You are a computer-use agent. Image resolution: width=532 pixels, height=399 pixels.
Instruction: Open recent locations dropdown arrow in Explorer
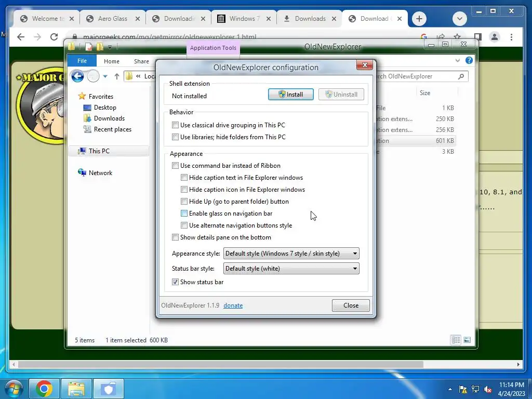tap(105, 77)
